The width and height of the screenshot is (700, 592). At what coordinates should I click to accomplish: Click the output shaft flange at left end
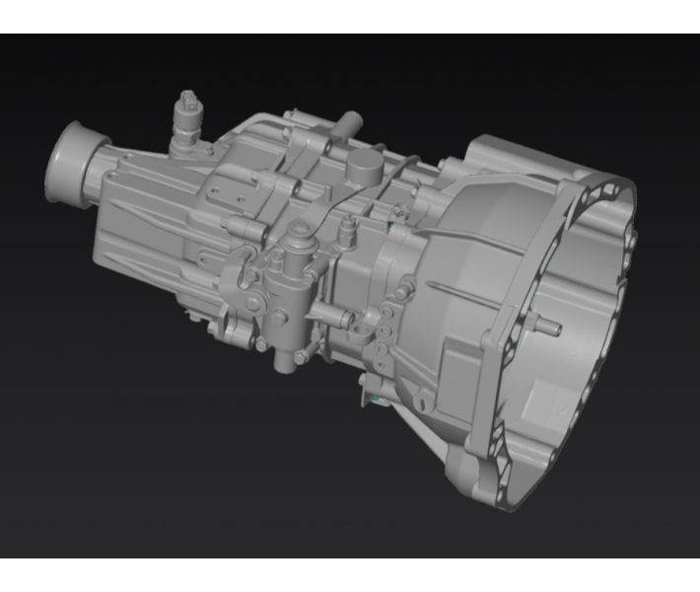[x=71, y=156]
